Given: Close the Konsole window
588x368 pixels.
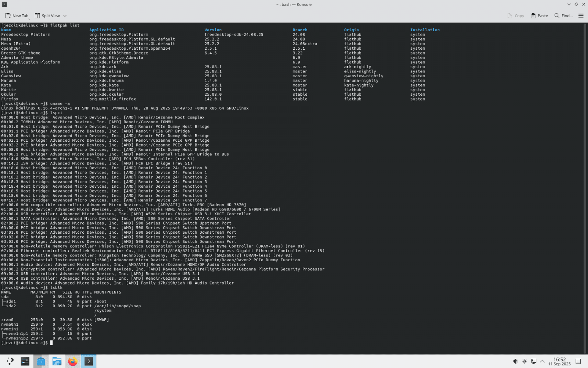Looking at the screenshot, I should [584, 4].
